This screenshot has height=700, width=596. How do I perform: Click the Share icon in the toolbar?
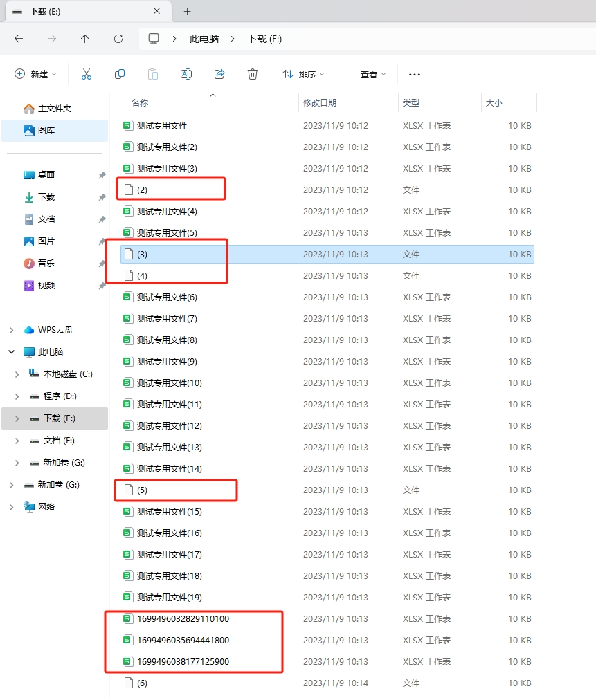click(x=219, y=74)
